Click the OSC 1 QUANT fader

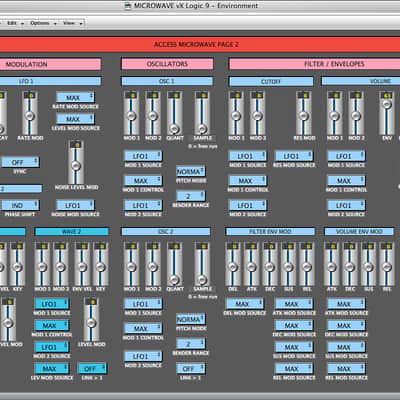(174, 113)
